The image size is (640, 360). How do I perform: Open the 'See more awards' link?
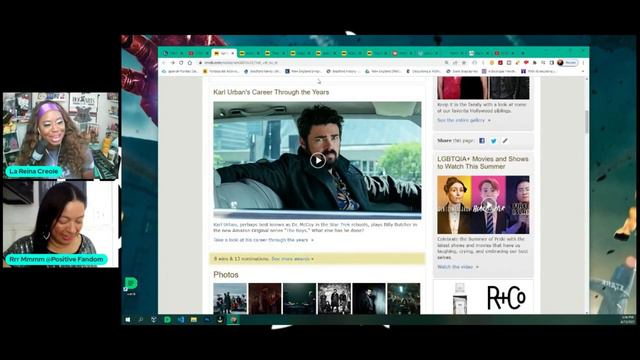(x=292, y=259)
